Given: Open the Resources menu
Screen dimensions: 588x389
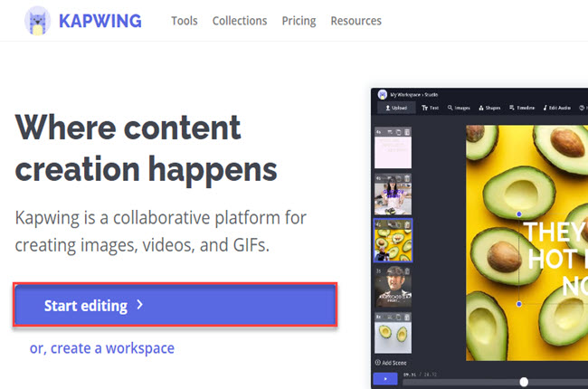Looking at the screenshot, I should tap(356, 21).
